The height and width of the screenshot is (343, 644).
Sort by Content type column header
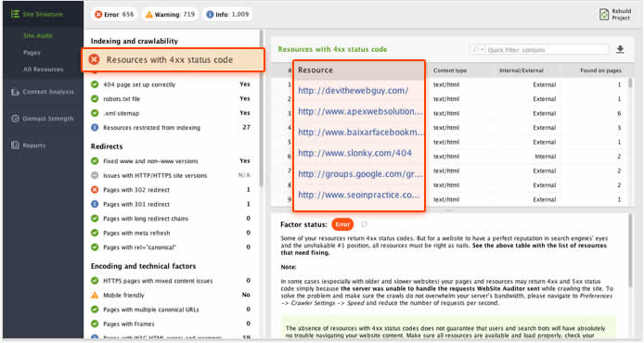[x=450, y=70]
